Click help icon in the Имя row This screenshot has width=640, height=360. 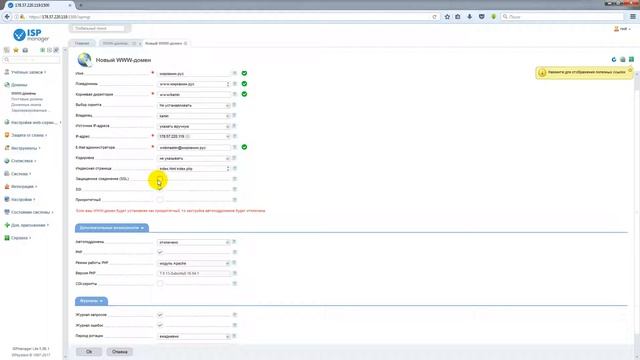235,73
